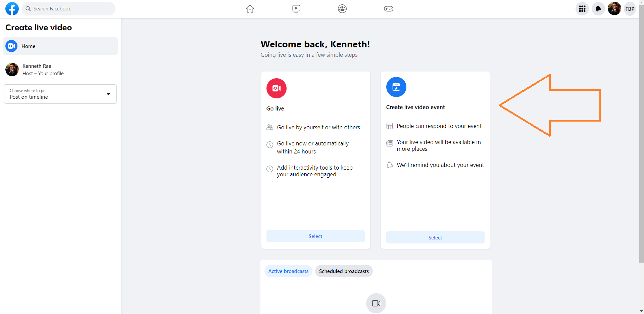Open the Watch video icon
The width and height of the screenshot is (644, 314).
click(296, 9)
